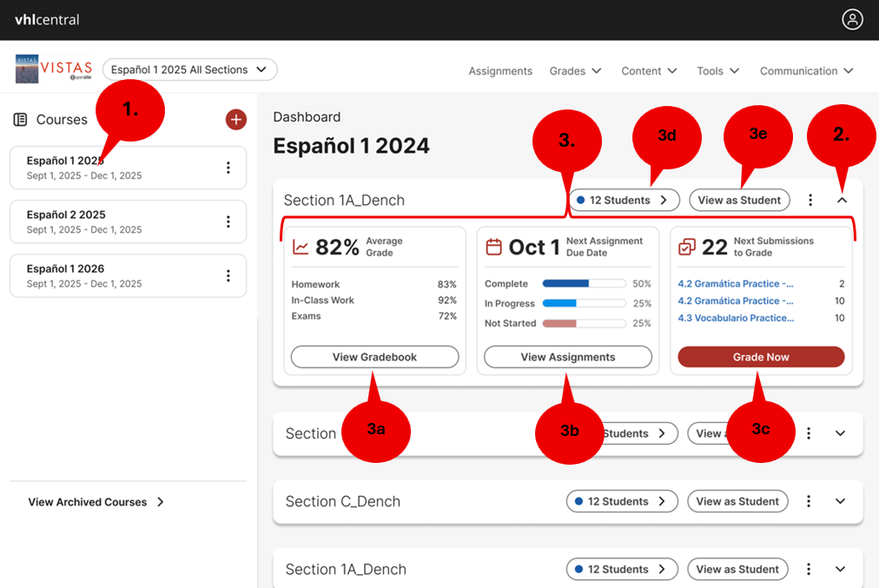Screen dimensions: 879x588
Task: Expand the Section C_Dench panel
Action: 840,501
